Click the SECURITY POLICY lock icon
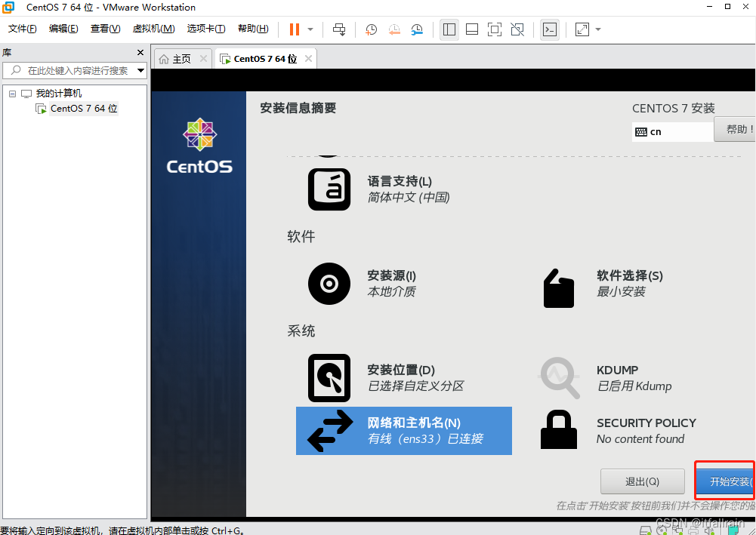 pyautogui.click(x=559, y=429)
